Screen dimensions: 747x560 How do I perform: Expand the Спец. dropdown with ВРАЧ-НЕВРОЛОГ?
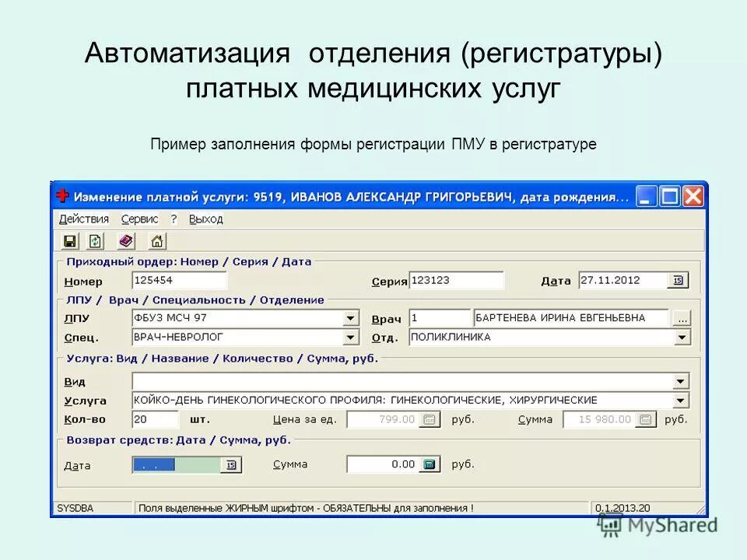coord(350,336)
